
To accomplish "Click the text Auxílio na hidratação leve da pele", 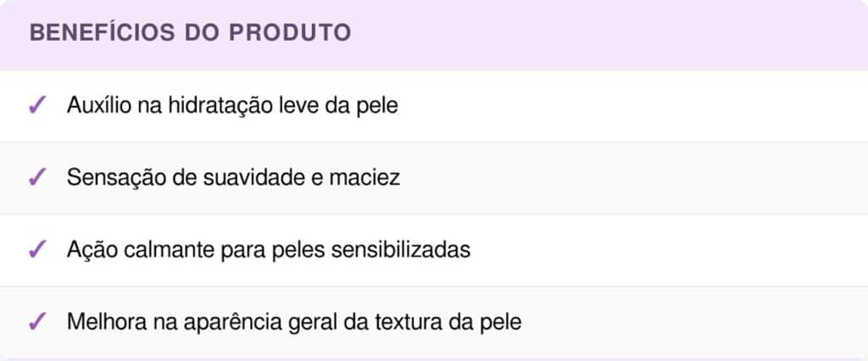I will pyautogui.click(x=232, y=106).
